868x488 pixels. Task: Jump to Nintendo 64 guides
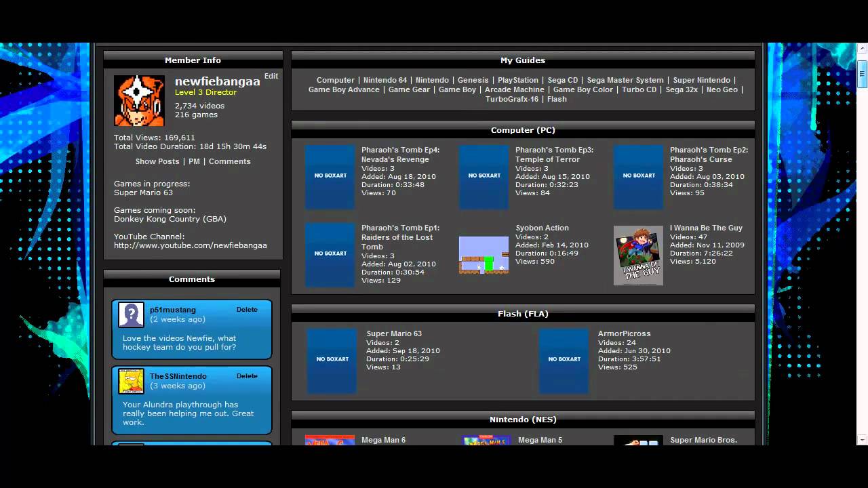coord(385,80)
